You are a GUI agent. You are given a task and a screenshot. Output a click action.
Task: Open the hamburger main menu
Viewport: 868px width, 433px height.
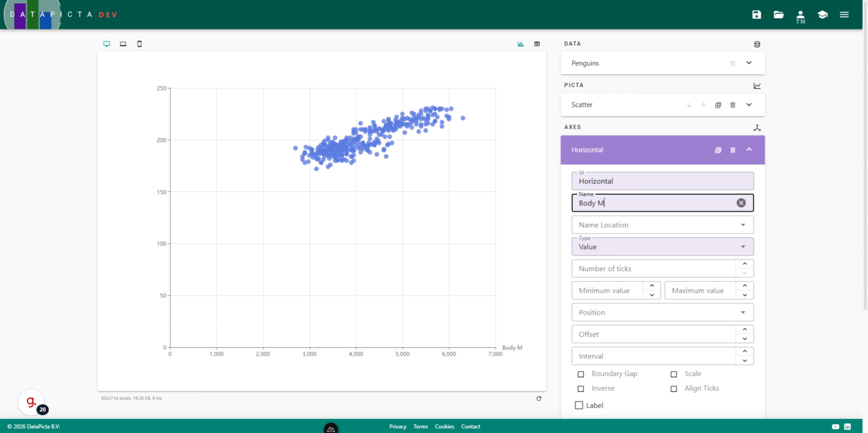(844, 14)
